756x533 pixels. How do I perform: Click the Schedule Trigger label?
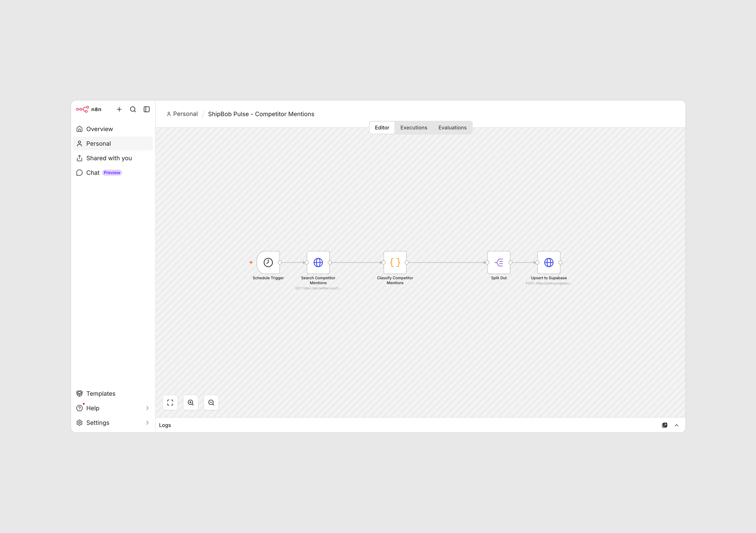point(268,278)
